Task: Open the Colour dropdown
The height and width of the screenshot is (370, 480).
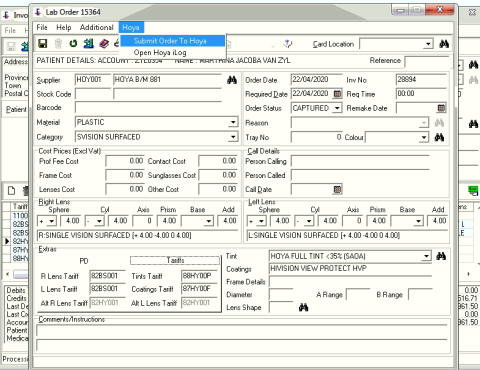Action: pyautogui.click(x=424, y=137)
